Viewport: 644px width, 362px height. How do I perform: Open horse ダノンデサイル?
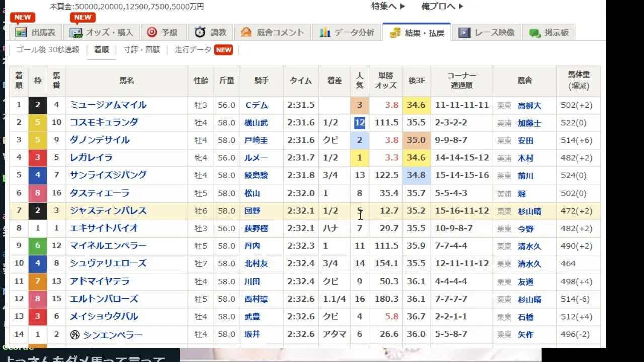tap(100, 140)
